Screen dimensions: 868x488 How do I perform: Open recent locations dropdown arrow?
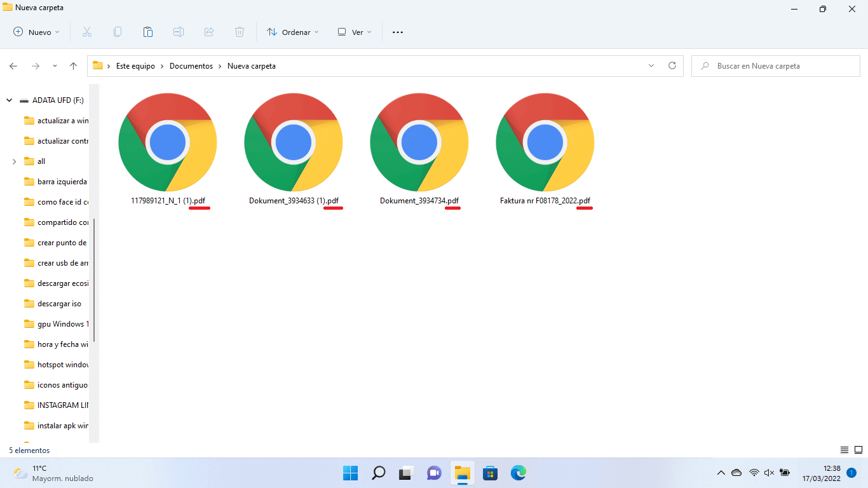55,66
